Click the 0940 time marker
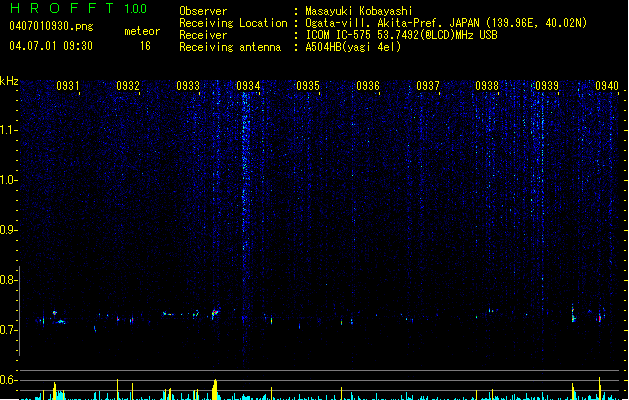 (x=607, y=86)
